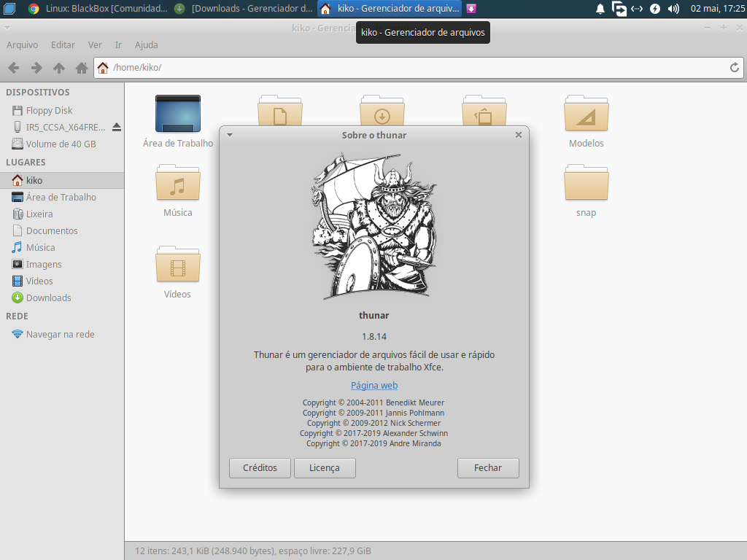Open Vídeos in the sidebar
Viewport: 747px width, 560px height.
coord(62,281)
